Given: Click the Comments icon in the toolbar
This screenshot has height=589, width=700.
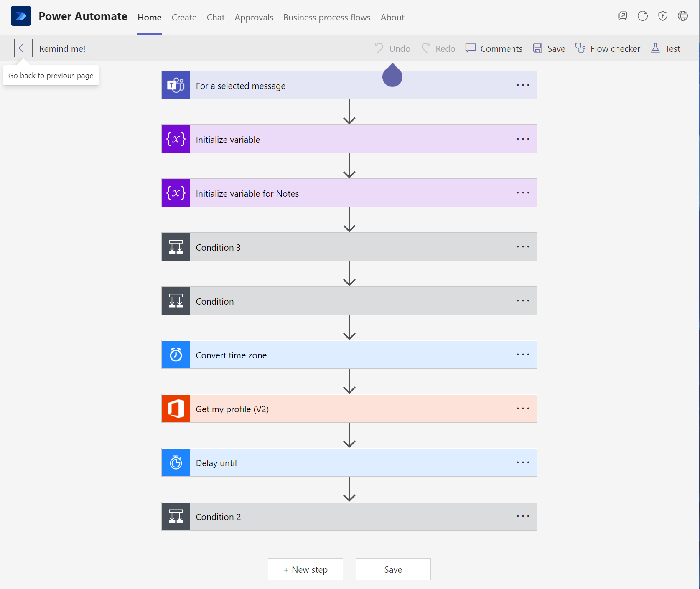Looking at the screenshot, I should coord(471,48).
